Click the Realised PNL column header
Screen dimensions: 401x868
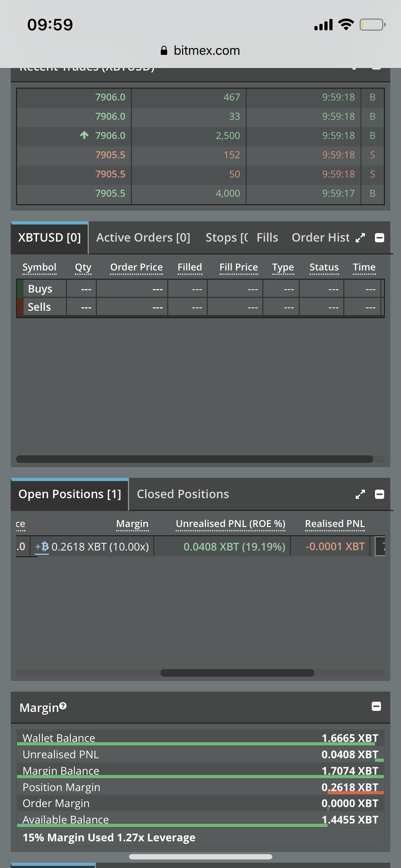[335, 524]
